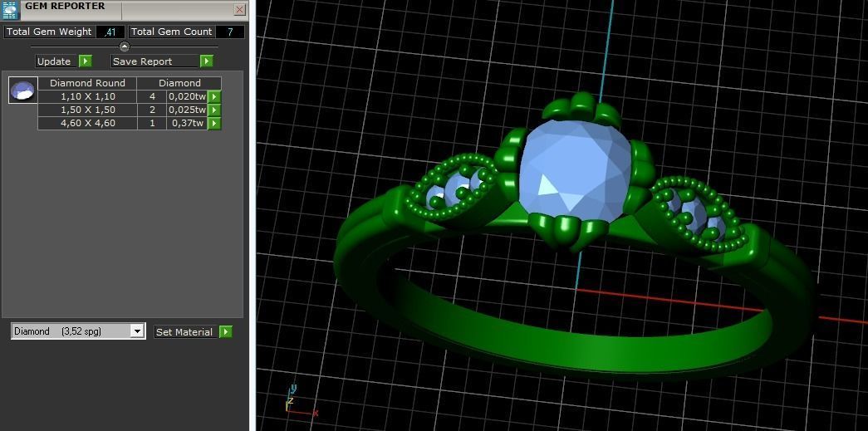Close the Gem Reporter panel
The width and height of the screenshot is (868, 431).
point(240,9)
